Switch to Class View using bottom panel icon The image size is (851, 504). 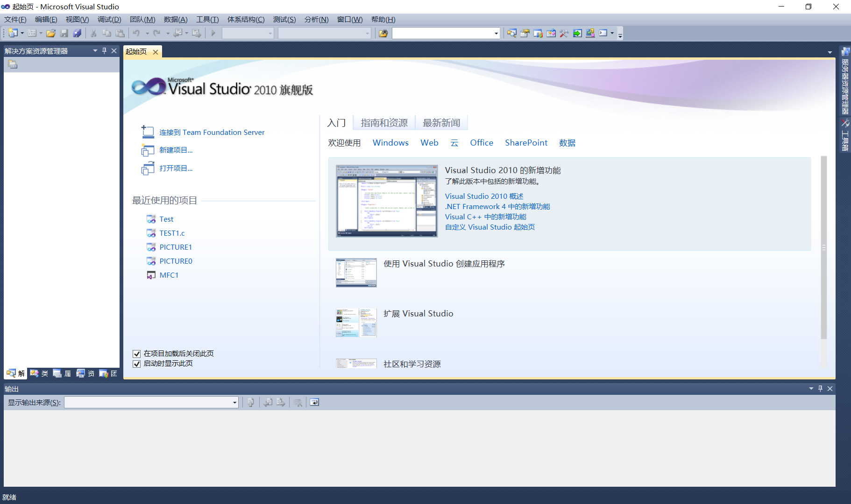click(x=39, y=373)
